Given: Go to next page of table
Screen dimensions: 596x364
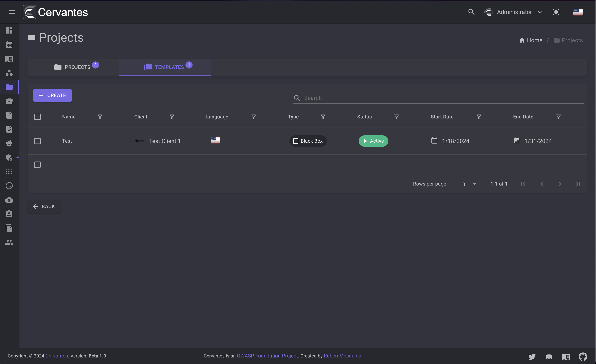Looking at the screenshot, I should (x=559, y=184).
